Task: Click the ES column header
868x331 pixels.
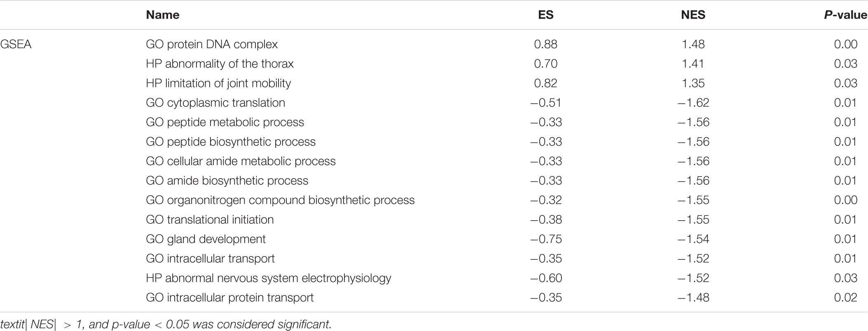Action: click(545, 15)
